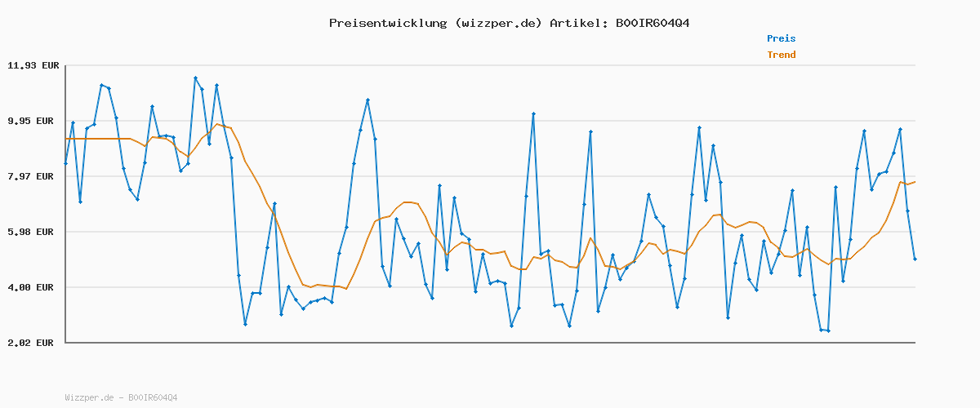Click the chart title 'Preisentwicklung (wizzper.de)'
Screen dimensions: 980x408
pyautogui.click(x=435, y=23)
